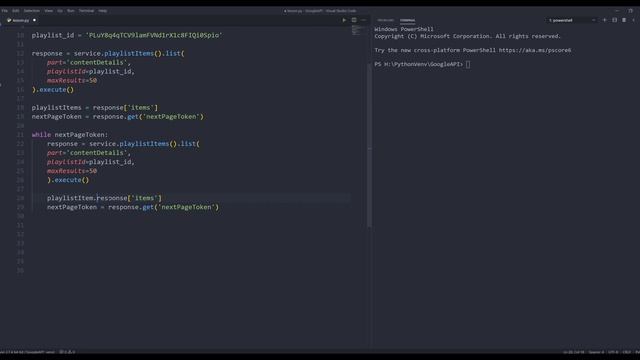The width and height of the screenshot is (640, 360).
Task: Click "playlistItems = response['items']" line
Action: tap(95, 107)
